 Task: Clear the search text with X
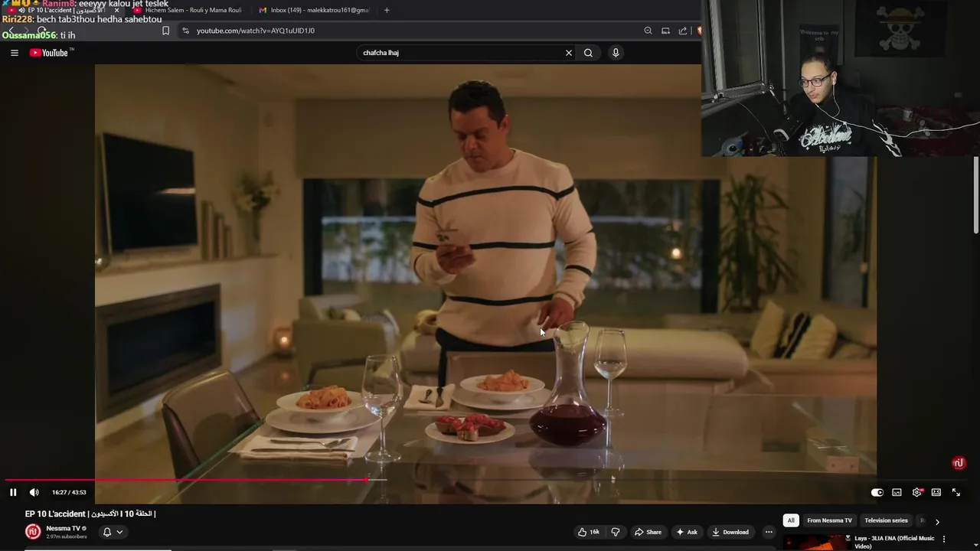tap(568, 53)
